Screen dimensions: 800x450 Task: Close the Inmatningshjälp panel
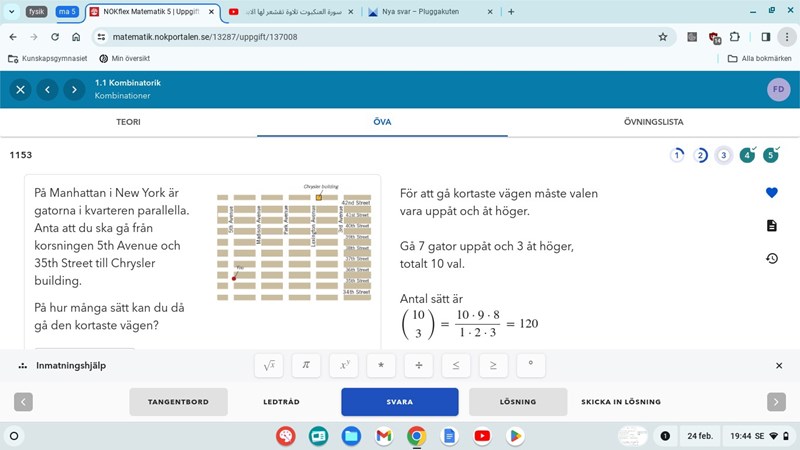(x=779, y=366)
